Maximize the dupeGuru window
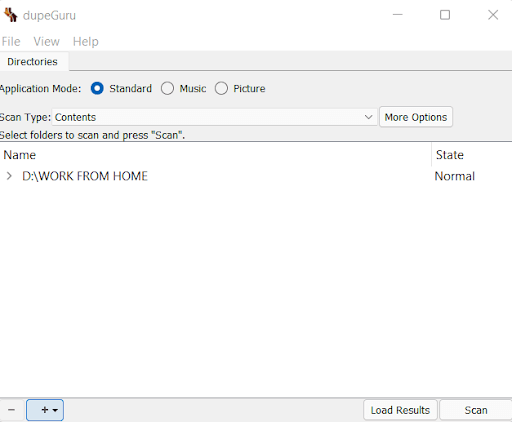 coord(445,15)
